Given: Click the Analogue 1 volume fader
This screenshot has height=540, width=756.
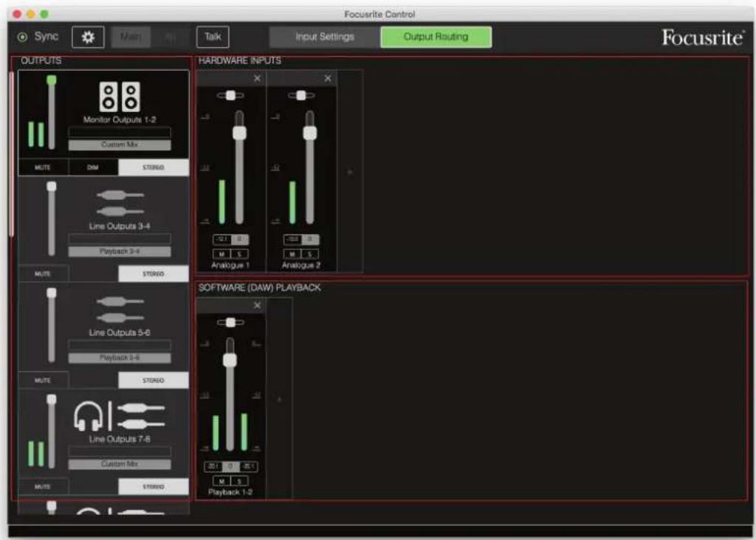Looking at the screenshot, I should (239, 133).
